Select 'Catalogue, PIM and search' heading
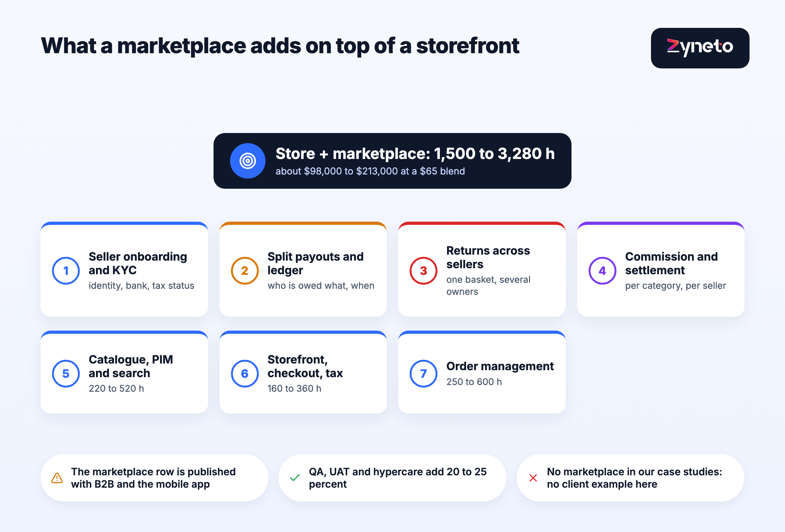The height and width of the screenshot is (532, 785). point(131,366)
